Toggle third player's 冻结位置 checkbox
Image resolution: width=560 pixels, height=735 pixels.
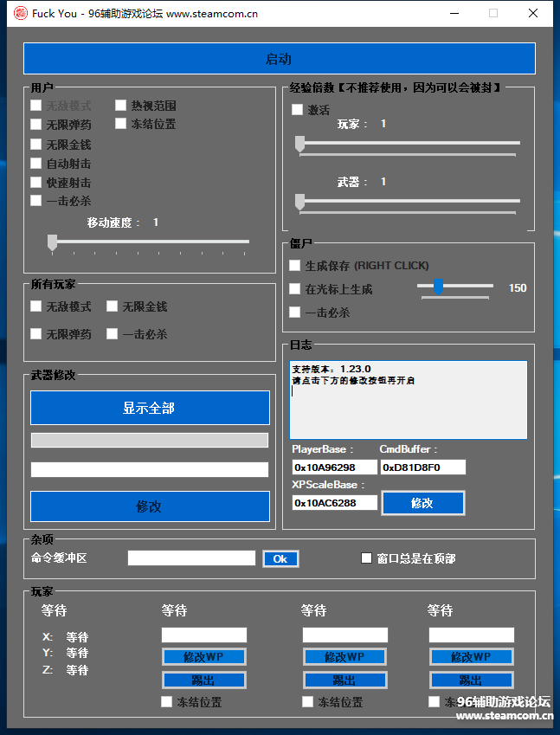(307, 701)
